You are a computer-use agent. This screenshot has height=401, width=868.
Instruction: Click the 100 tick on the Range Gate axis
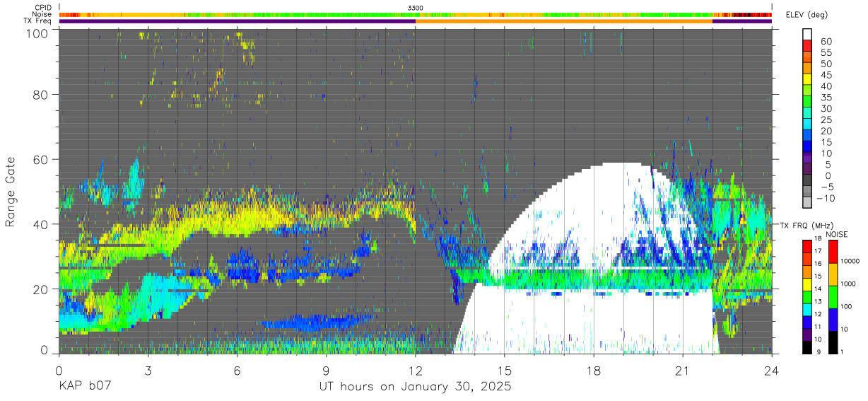[x=36, y=33]
